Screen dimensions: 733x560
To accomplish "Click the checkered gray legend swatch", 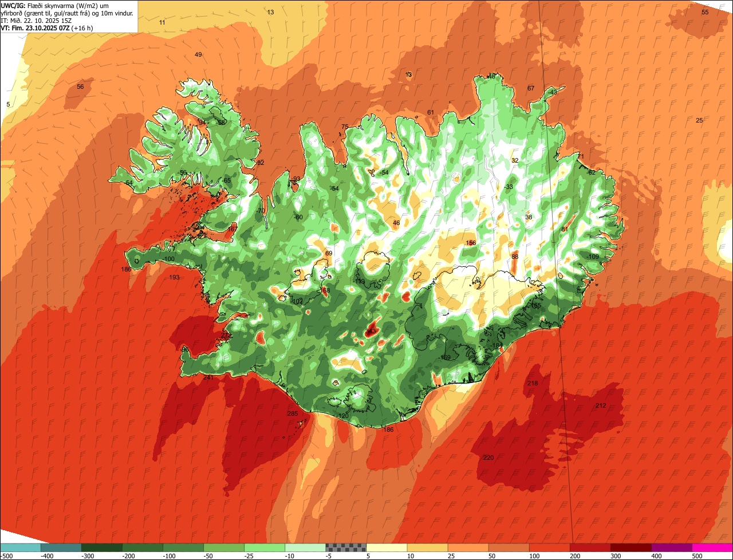I will pos(345,547).
